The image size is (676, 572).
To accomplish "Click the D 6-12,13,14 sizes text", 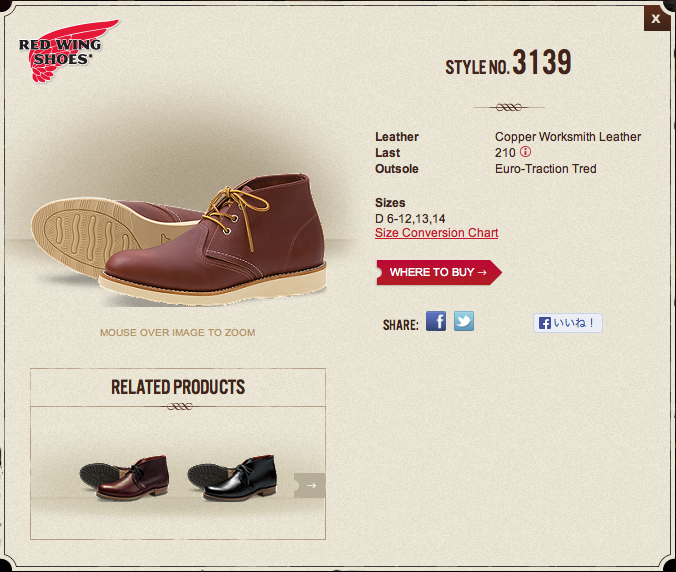I will coord(410,218).
